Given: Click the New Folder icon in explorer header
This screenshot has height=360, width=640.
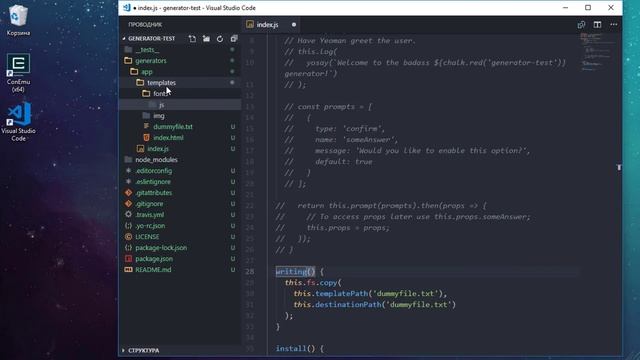Looking at the screenshot, I should click(206, 39).
